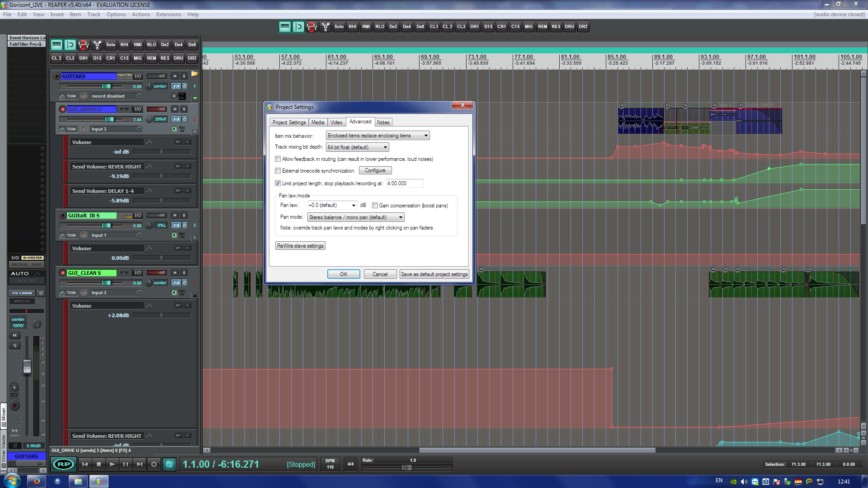The image size is (868, 488).
Task: Toggle the repeat loop button in the transport
Action: pyautogui.click(x=169, y=464)
